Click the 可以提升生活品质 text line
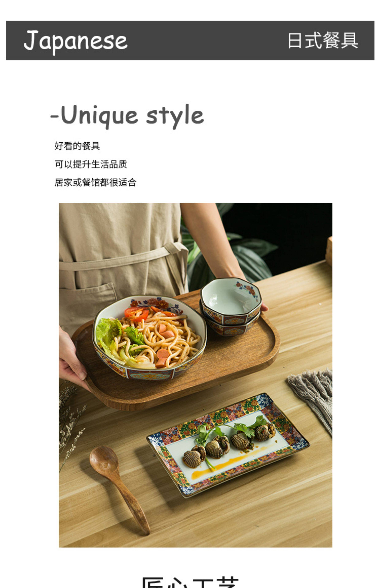This screenshot has height=588, width=380. coord(91,164)
